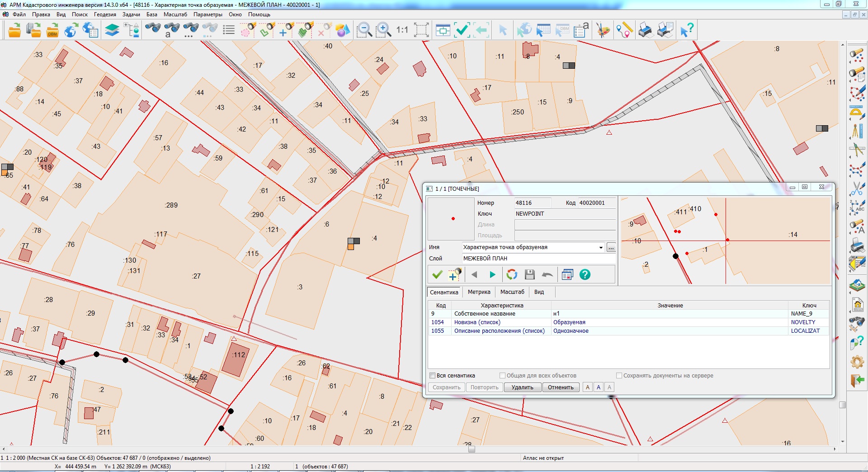The width and height of the screenshot is (868, 472).
Task: Click the zoom in magnifier icon
Action: point(383,30)
